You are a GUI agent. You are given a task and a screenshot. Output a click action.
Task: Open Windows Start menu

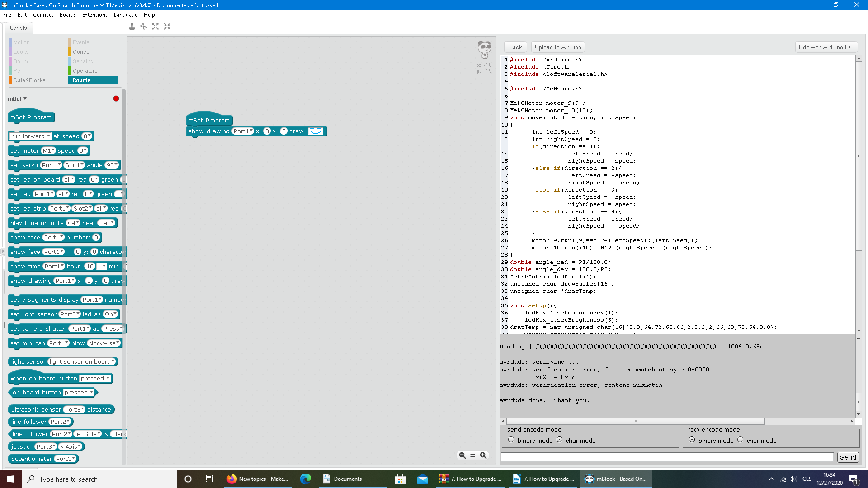coord(11,479)
